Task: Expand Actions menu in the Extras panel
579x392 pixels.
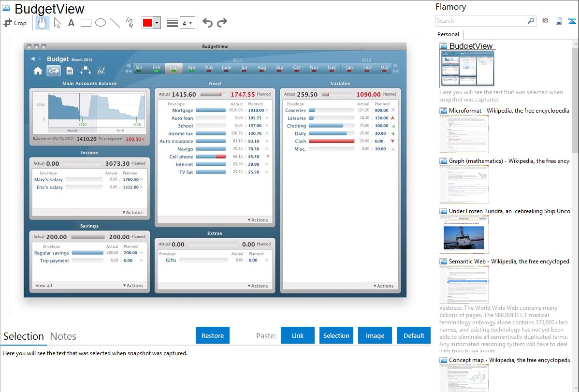Action: coord(258,286)
